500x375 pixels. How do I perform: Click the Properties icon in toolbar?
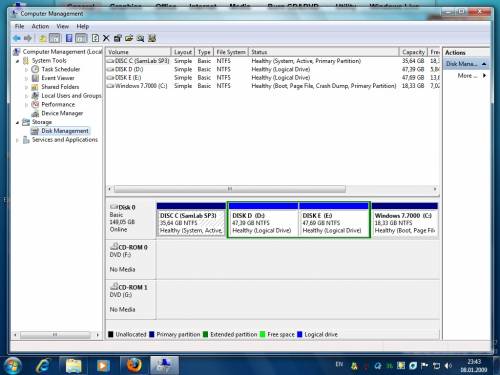pos(118,38)
